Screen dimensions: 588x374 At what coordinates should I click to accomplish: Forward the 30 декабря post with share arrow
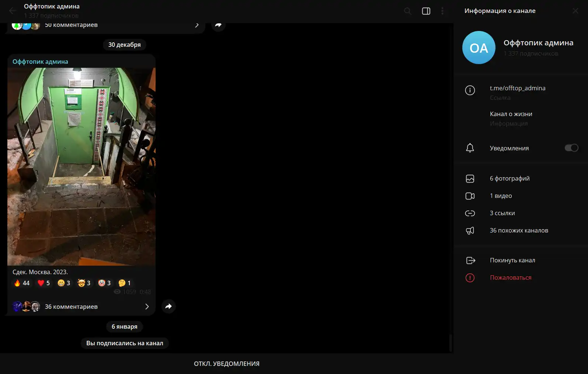pos(168,307)
